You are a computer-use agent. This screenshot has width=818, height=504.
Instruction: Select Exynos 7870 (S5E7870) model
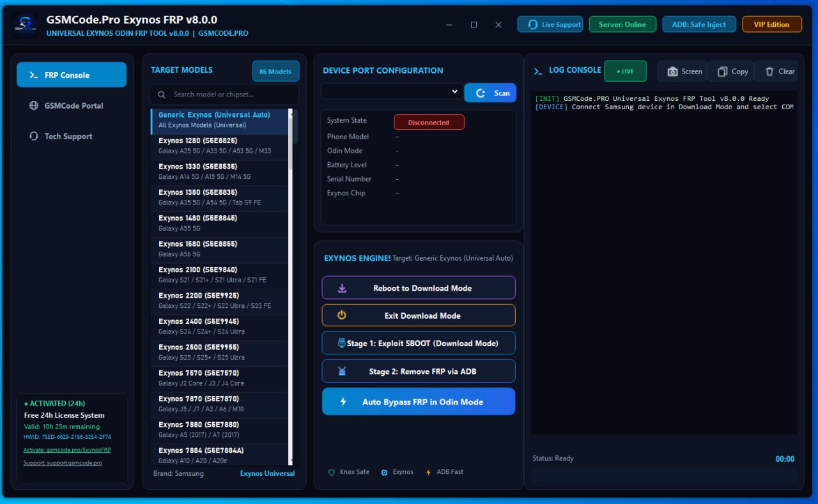point(219,404)
